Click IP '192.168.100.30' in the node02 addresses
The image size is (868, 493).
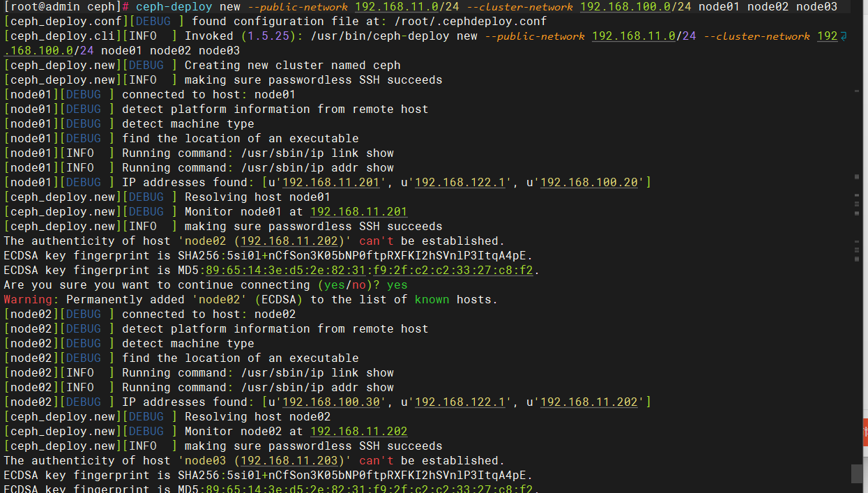point(331,402)
